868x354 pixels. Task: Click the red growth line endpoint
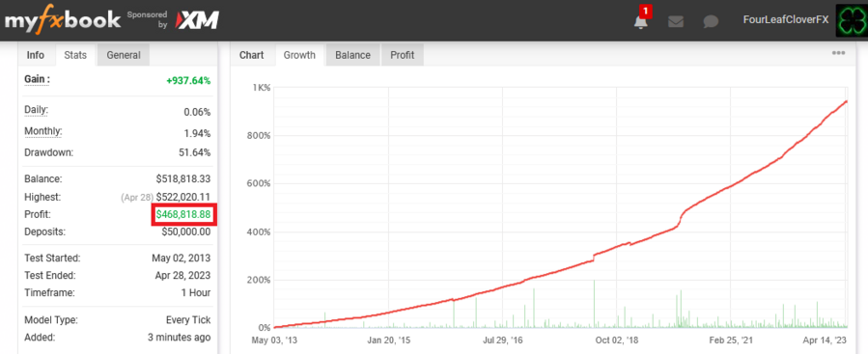tap(847, 101)
